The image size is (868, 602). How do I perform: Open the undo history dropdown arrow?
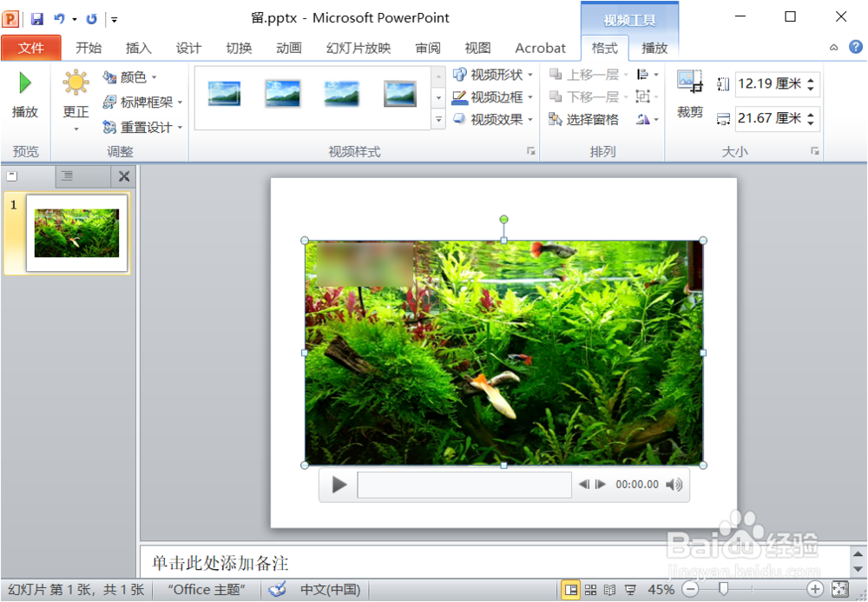tap(74, 20)
